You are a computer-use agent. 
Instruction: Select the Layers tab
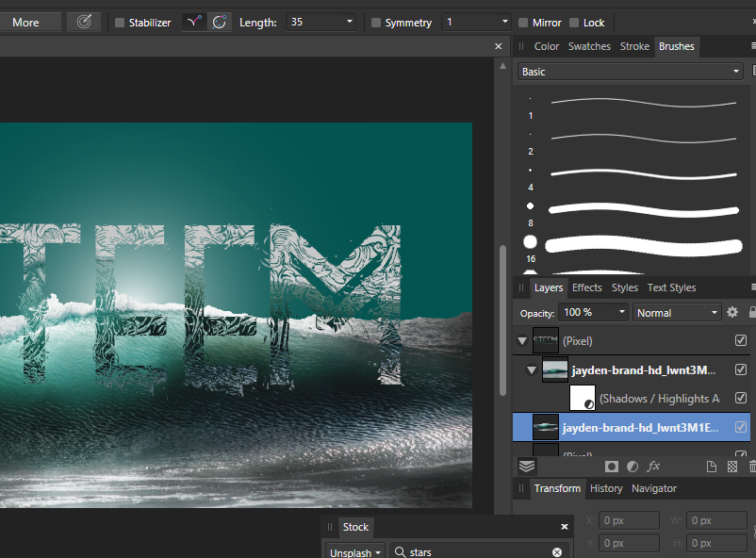549,287
